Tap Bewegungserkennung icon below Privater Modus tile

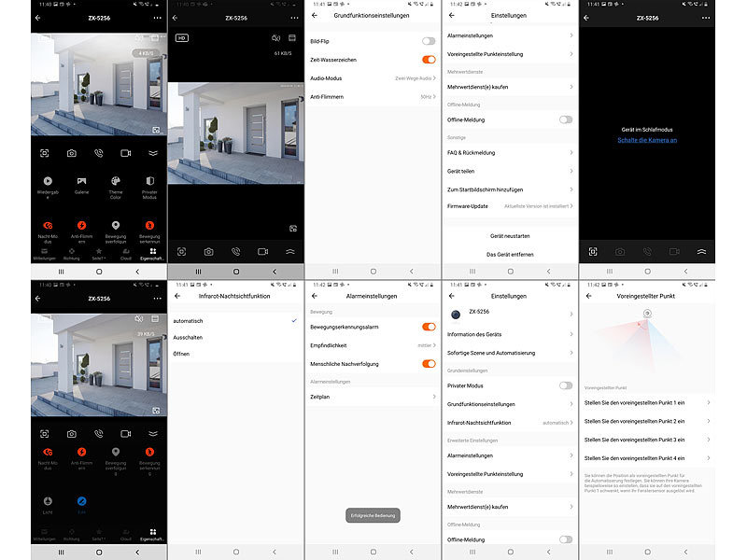coord(149,225)
